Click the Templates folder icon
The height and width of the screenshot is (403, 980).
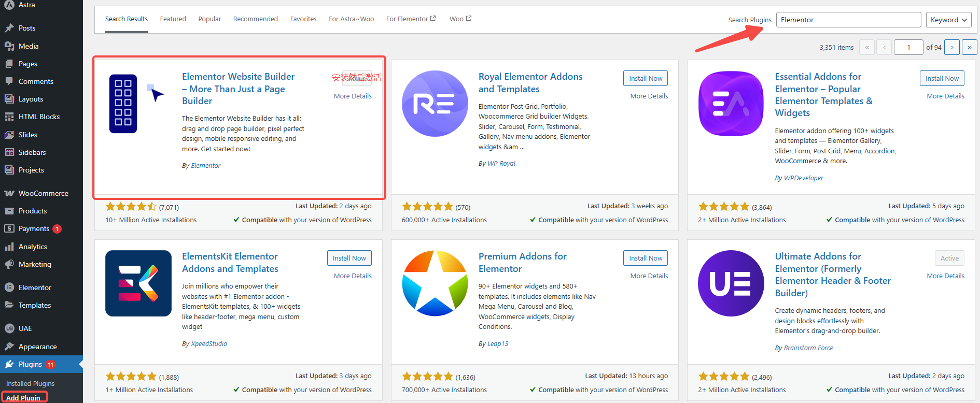[9, 305]
